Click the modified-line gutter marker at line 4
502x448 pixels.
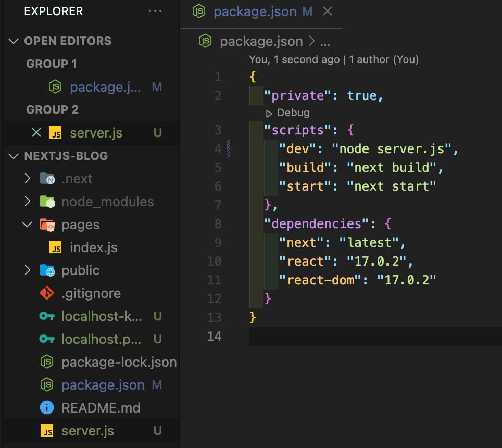coord(229,148)
